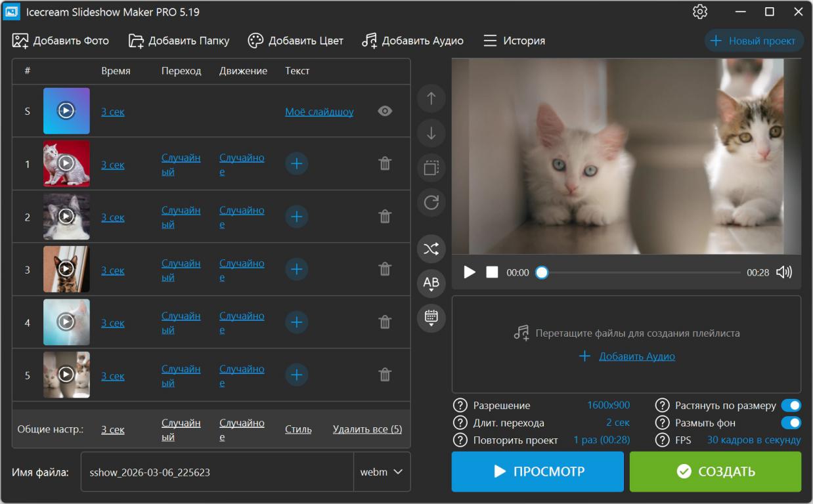Open settings gear in title bar
The height and width of the screenshot is (504, 813).
(700, 12)
